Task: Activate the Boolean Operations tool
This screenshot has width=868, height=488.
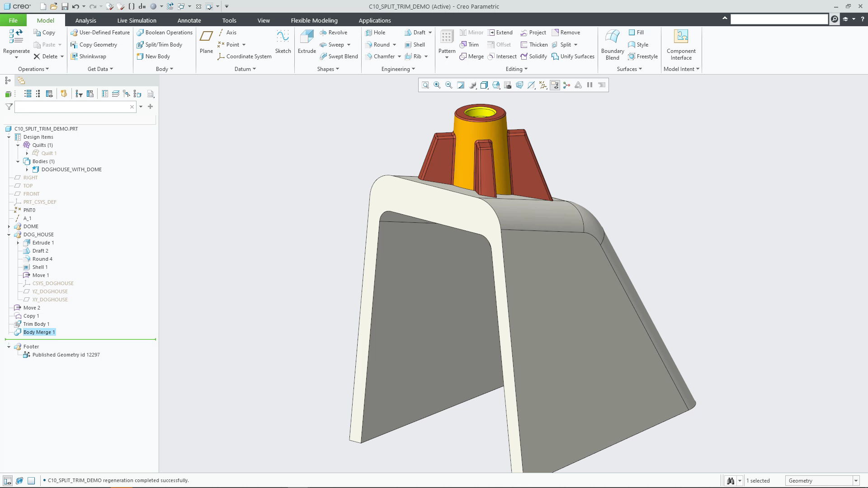Action: [165, 32]
